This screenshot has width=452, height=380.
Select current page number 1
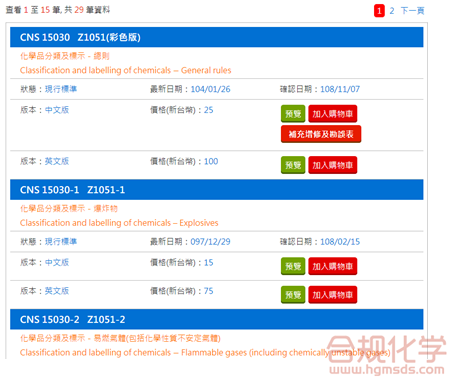pos(379,11)
